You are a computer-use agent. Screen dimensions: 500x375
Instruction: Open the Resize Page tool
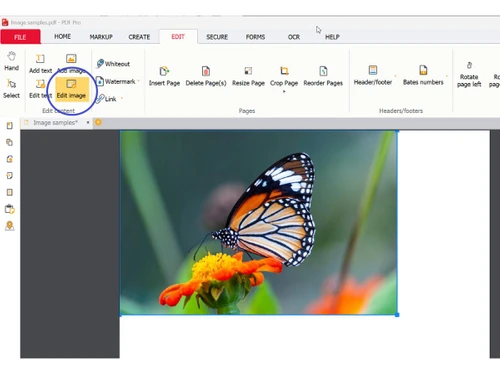click(248, 76)
